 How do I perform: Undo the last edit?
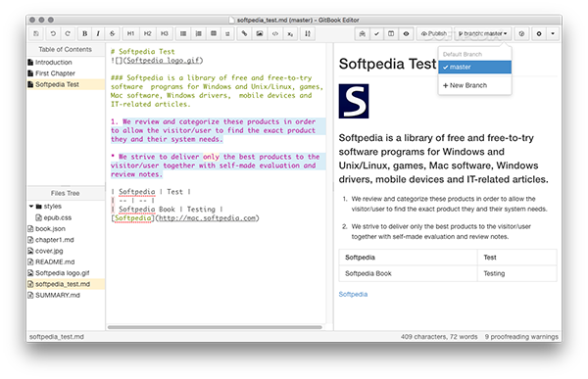pyautogui.click(x=53, y=33)
